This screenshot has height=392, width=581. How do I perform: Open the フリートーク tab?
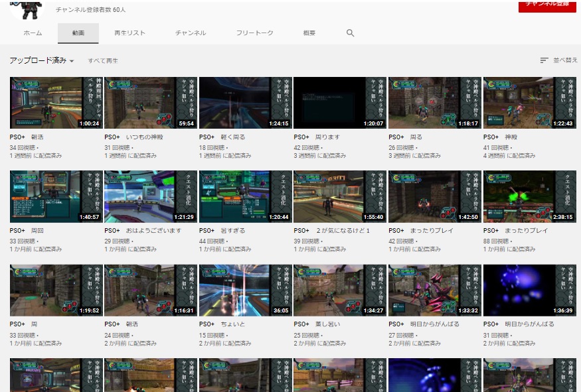[255, 33]
